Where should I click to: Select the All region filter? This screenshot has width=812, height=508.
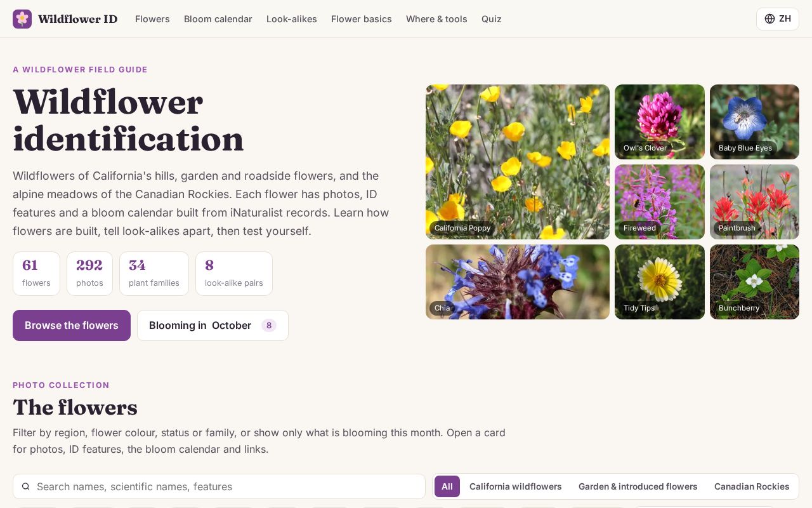click(x=447, y=486)
